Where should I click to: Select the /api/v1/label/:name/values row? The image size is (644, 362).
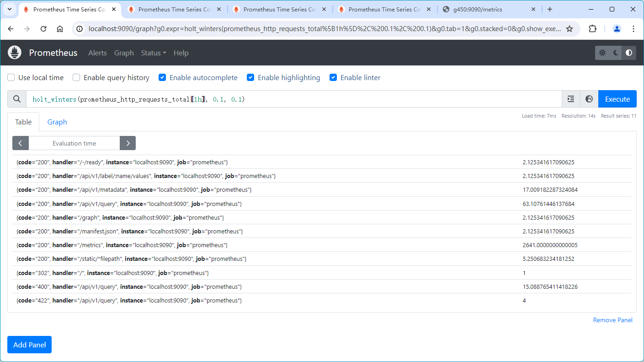pos(322,176)
